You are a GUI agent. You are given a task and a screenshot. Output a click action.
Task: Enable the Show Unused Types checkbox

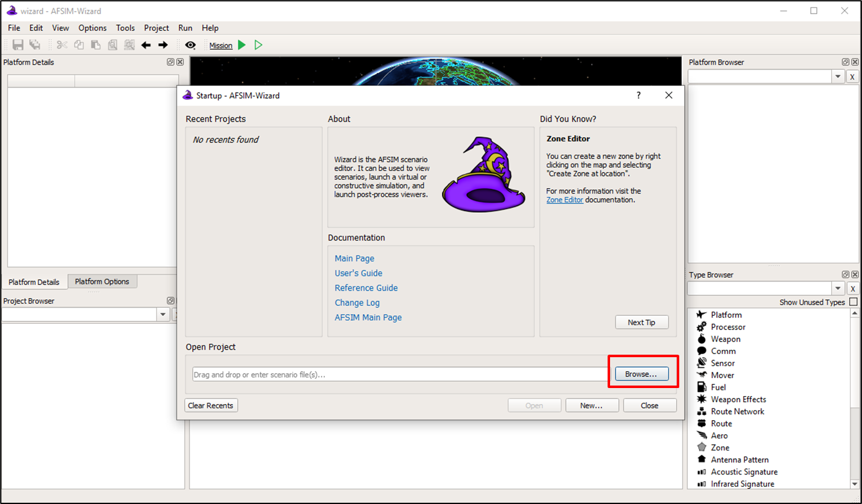pyautogui.click(x=853, y=302)
